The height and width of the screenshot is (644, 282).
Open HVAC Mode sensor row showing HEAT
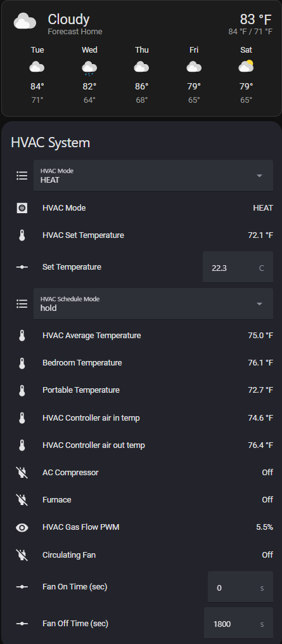141,208
